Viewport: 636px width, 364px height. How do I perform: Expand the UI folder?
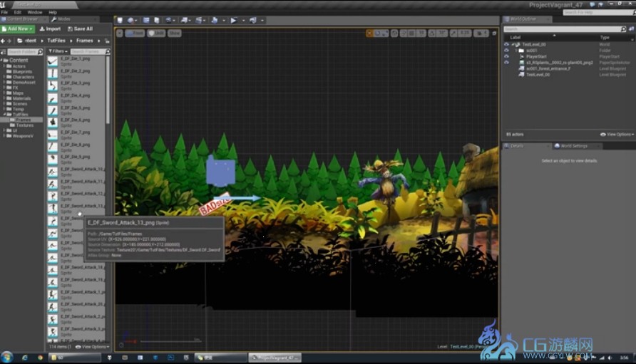tap(4, 130)
